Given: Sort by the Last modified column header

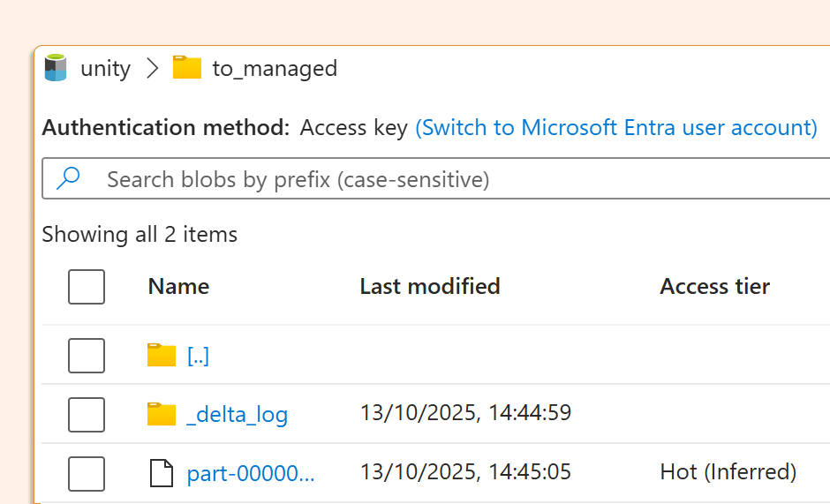Looking at the screenshot, I should (x=430, y=287).
